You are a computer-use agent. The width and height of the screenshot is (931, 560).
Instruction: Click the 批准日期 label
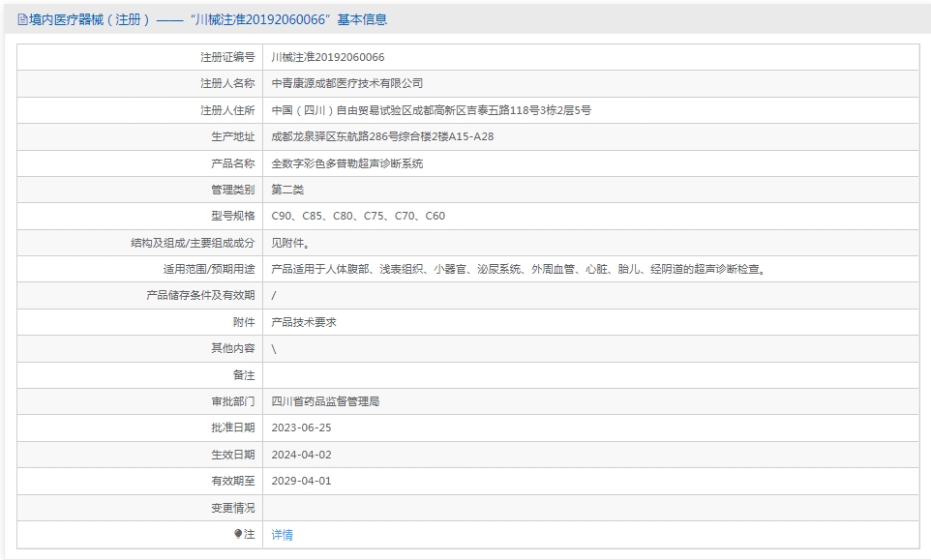tap(232, 427)
